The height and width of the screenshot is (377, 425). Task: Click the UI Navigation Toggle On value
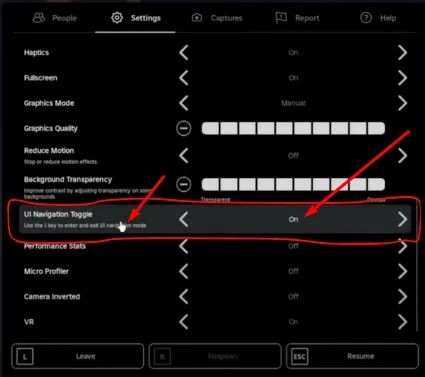click(293, 219)
